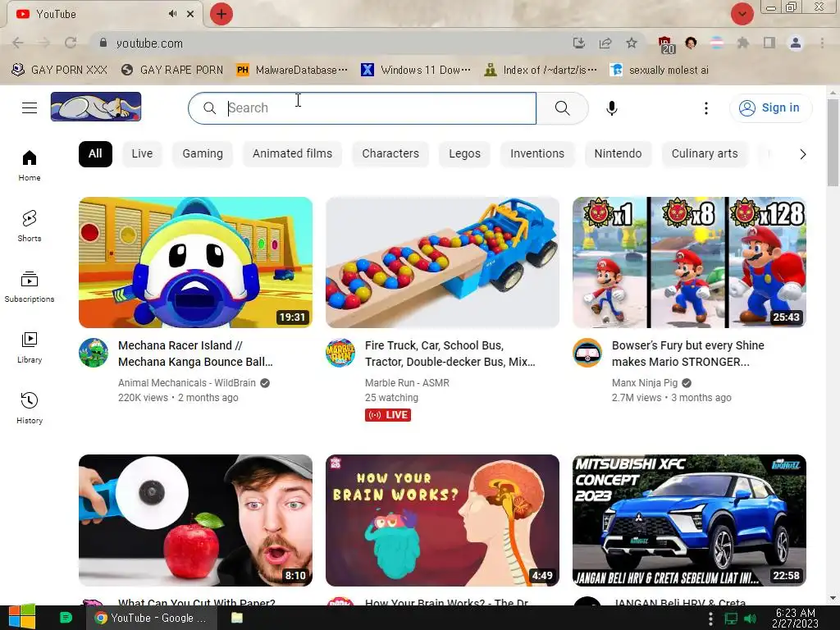Open the Chrome profile icon
The image size is (840, 630).
(x=796, y=43)
